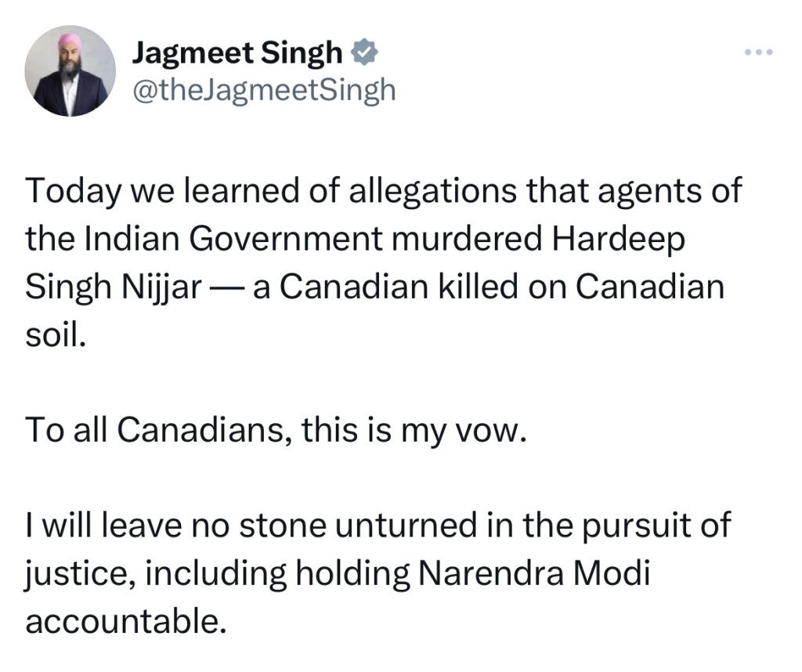The height and width of the screenshot is (672, 802).
Task: Click the Jagmeet Singh display name
Action: (x=238, y=53)
